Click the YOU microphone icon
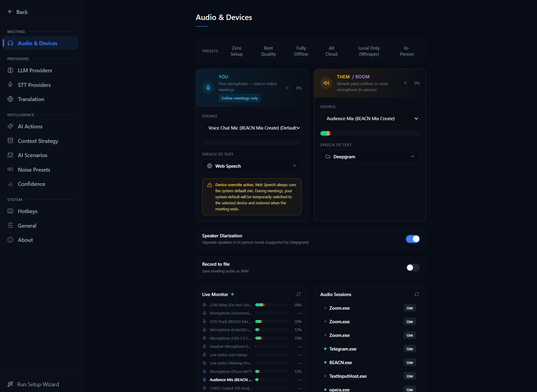 (208, 88)
